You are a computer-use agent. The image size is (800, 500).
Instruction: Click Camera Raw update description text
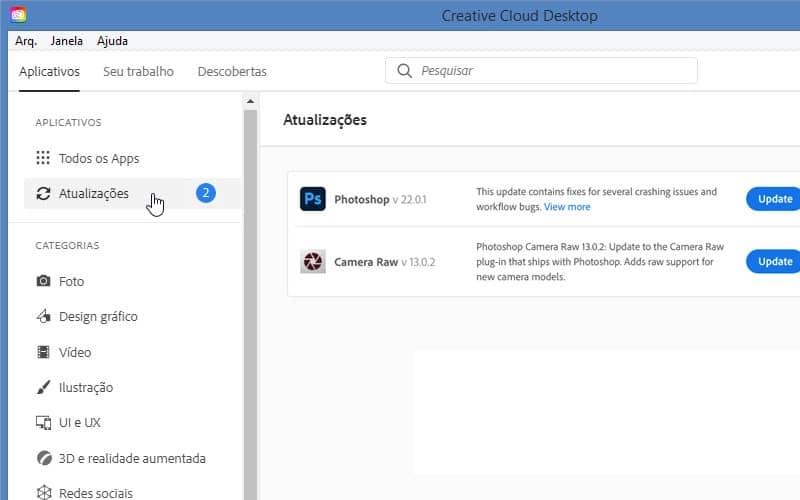coord(600,262)
